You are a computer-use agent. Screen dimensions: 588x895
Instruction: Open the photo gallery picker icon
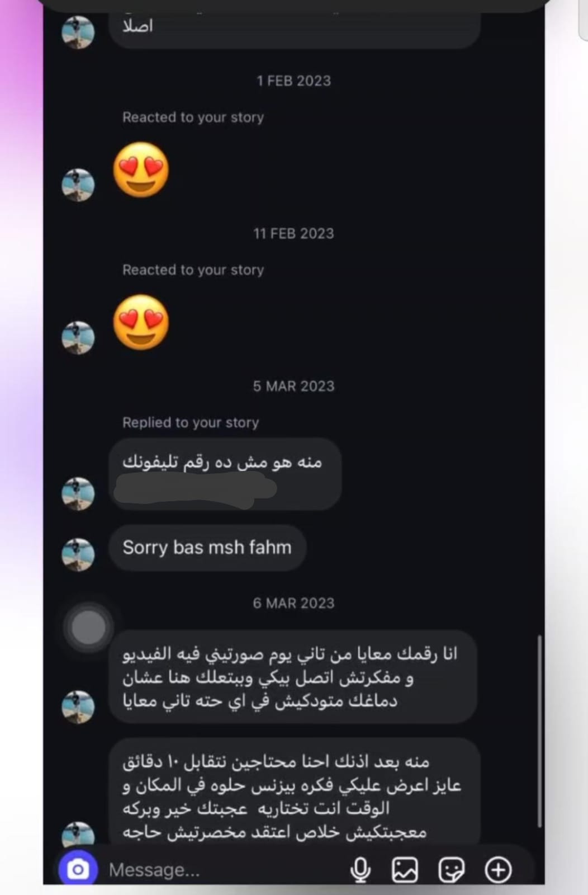point(405,870)
